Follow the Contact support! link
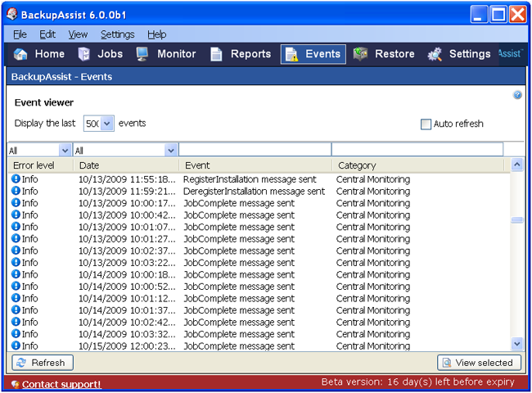This screenshot has width=532, height=393. point(61,384)
